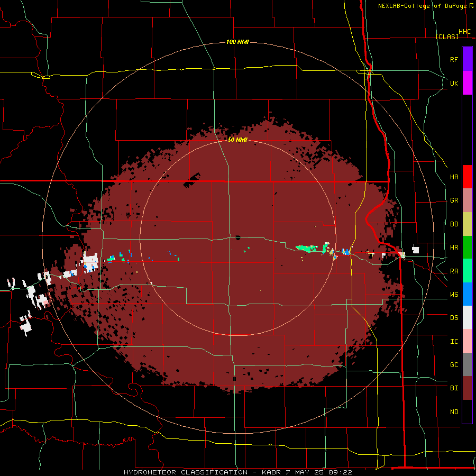The height and width of the screenshot is (476, 476).
Task: Click the RF legend label
Action: 454,59
